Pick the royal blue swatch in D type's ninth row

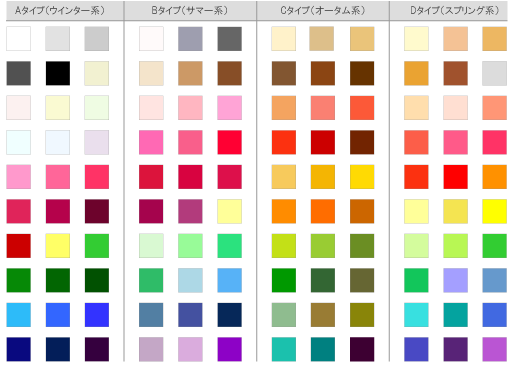coord(495,315)
